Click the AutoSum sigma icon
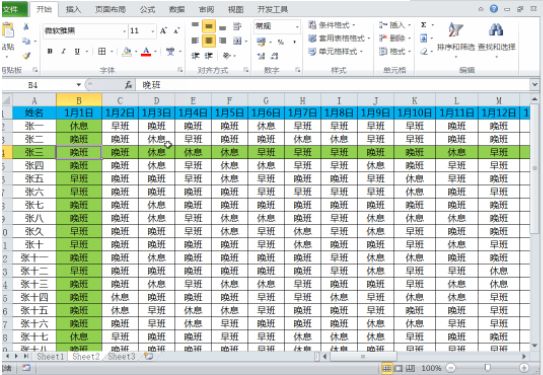 [423, 25]
